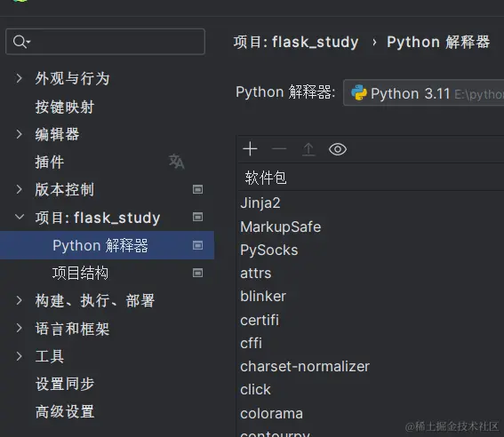The width and height of the screenshot is (504, 437).
Task: Select the PySocks package row
Action: click(x=372, y=250)
